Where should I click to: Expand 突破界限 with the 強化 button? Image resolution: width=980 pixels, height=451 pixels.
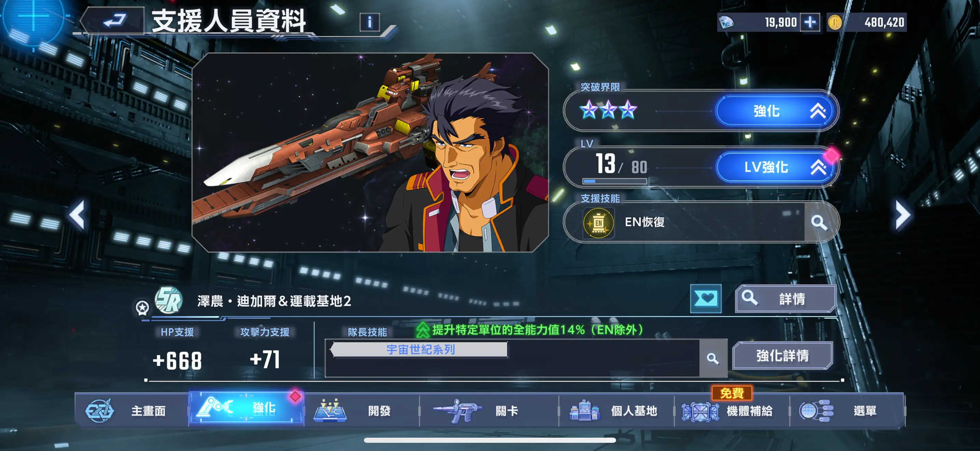point(776,111)
